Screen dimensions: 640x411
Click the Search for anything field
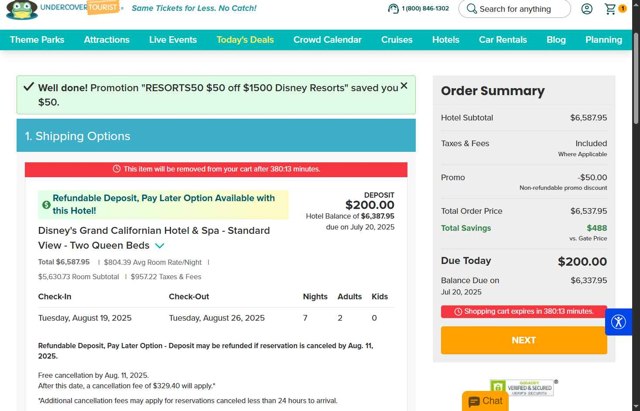pyautogui.click(x=514, y=9)
